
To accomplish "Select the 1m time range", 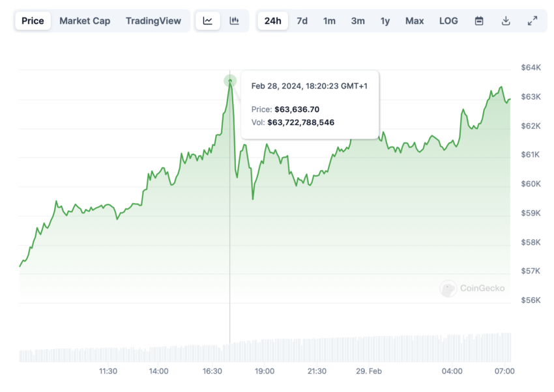I will pos(329,21).
